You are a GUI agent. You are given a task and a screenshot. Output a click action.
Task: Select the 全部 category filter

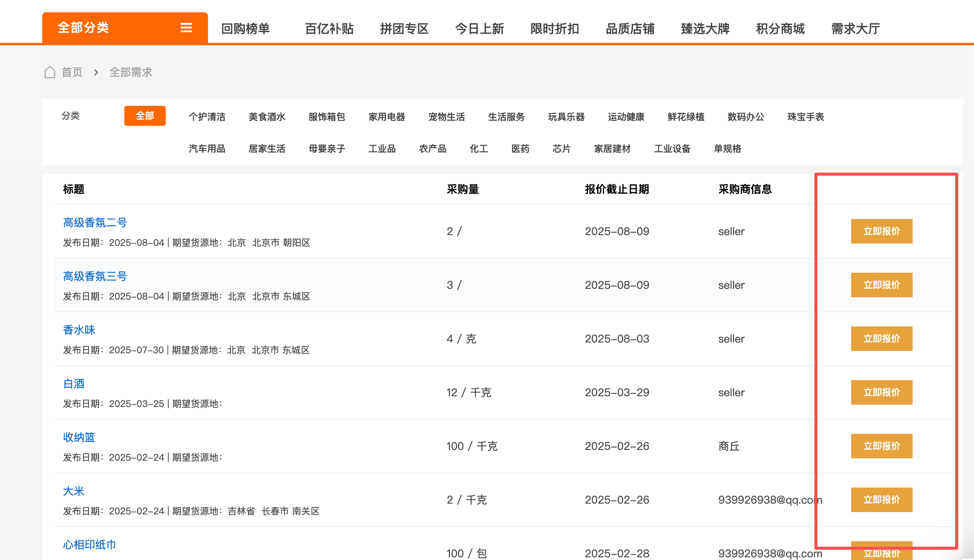[145, 116]
